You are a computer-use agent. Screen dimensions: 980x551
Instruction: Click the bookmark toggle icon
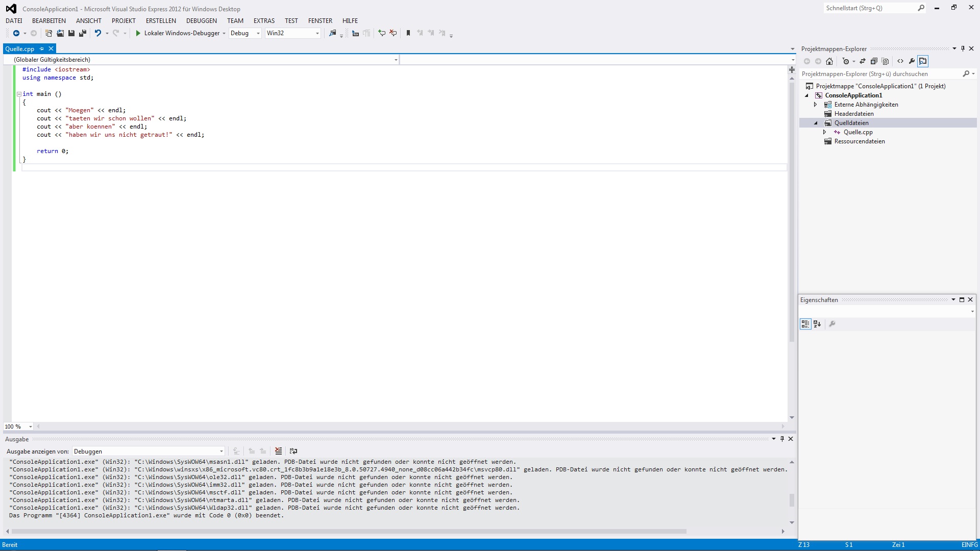pos(408,33)
